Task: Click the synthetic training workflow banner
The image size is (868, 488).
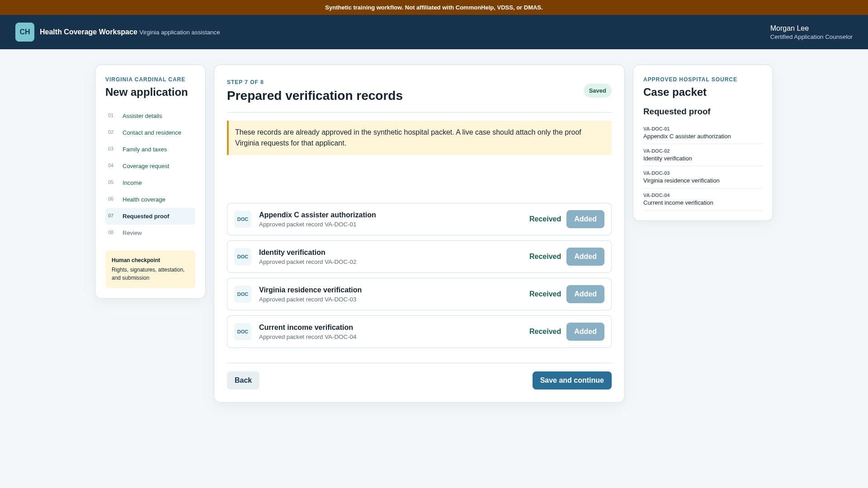Action: 434,8
